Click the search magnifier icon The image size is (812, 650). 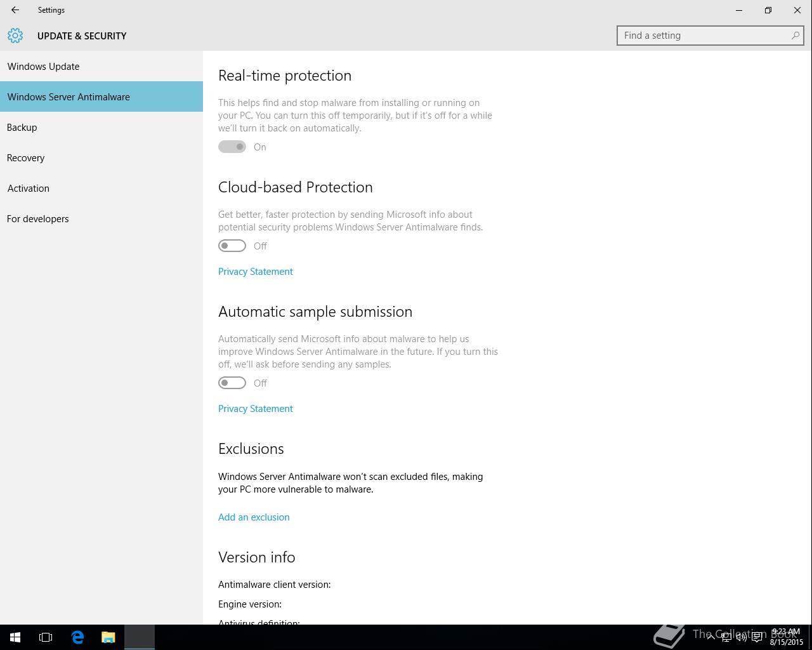(x=795, y=36)
